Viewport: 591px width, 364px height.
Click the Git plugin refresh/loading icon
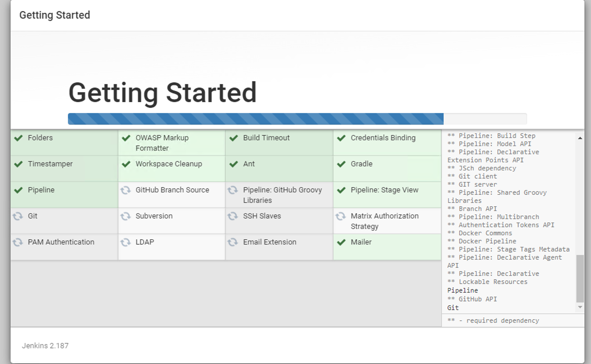18,216
